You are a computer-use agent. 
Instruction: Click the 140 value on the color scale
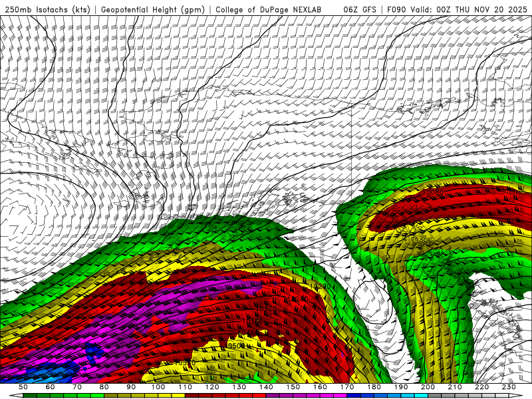[x=266, y=387]
